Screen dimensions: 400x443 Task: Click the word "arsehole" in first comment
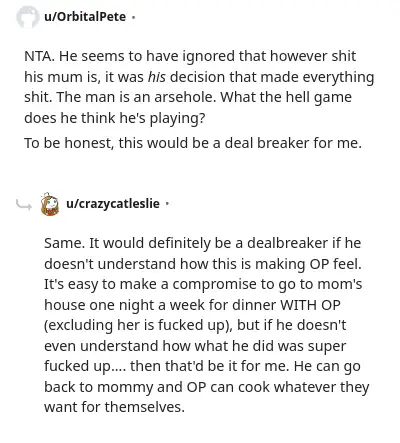(185, 97)
